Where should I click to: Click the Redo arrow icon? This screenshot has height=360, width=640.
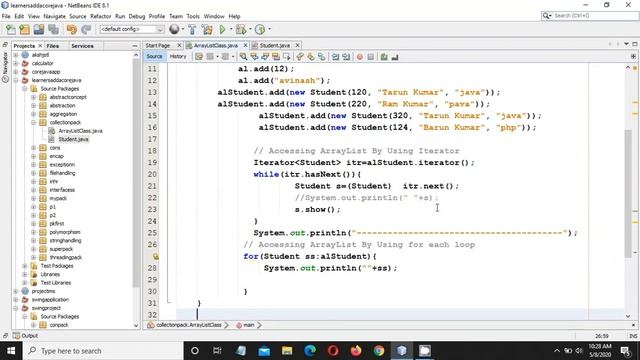(86, 29)
